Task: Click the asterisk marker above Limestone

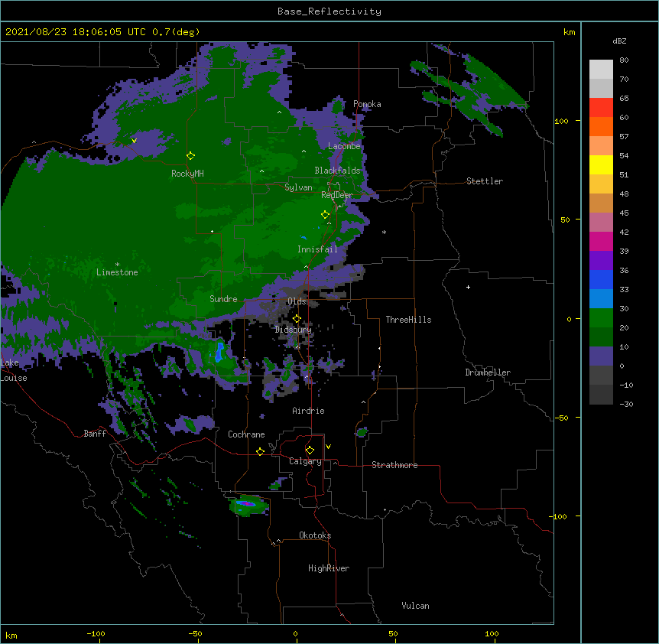Action: (117, 265)
